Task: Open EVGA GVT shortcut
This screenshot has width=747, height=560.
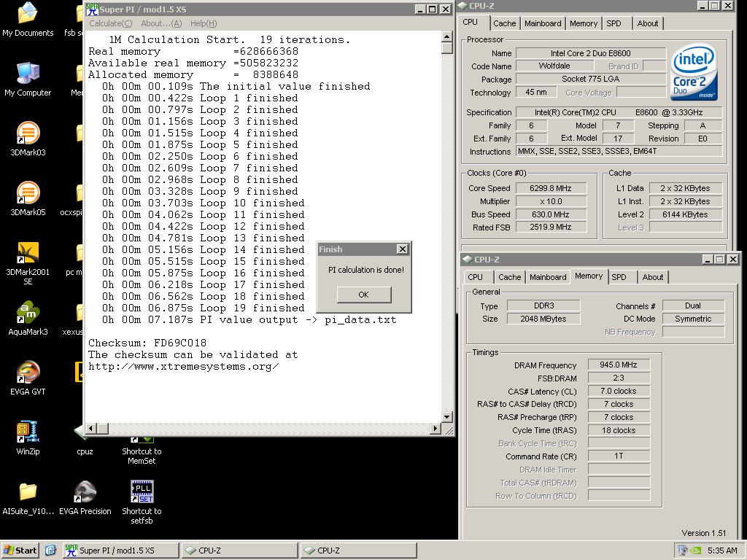Action: pos(28,378)
